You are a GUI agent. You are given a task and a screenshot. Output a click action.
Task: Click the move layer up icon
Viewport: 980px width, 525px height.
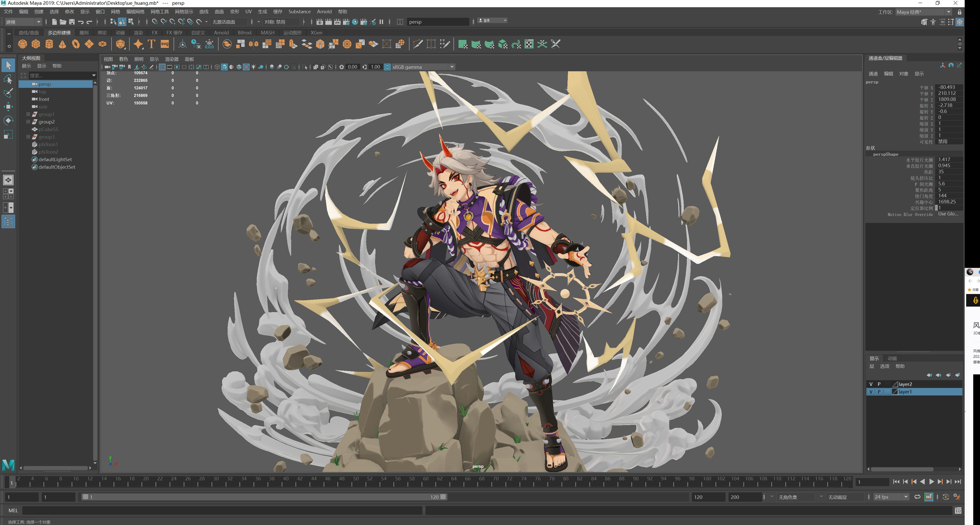pos(929,375)
